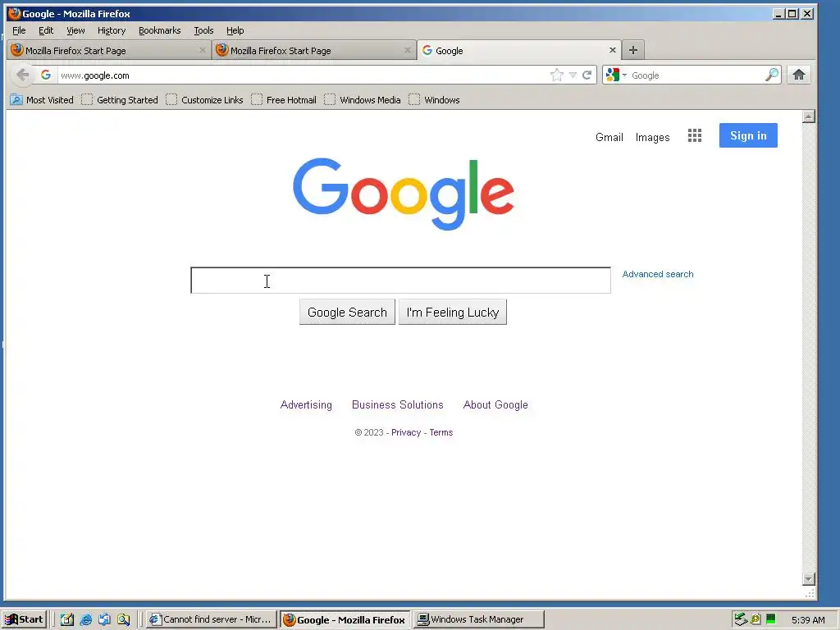Viewport: 840px width, 630px height.
Task: Click the third quick launch icon
Action: point(104,619)
